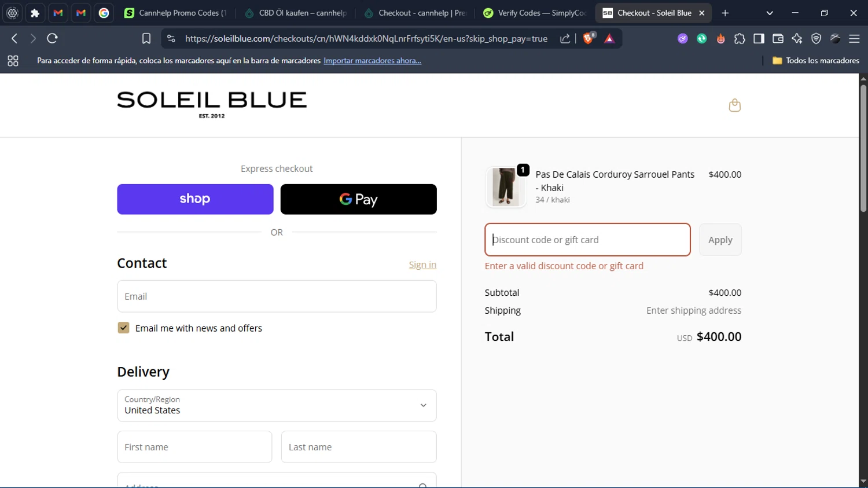This screenshot has height=488, width=868.
Task: Open a new browser tab
Action: click(x=725, y=13)
